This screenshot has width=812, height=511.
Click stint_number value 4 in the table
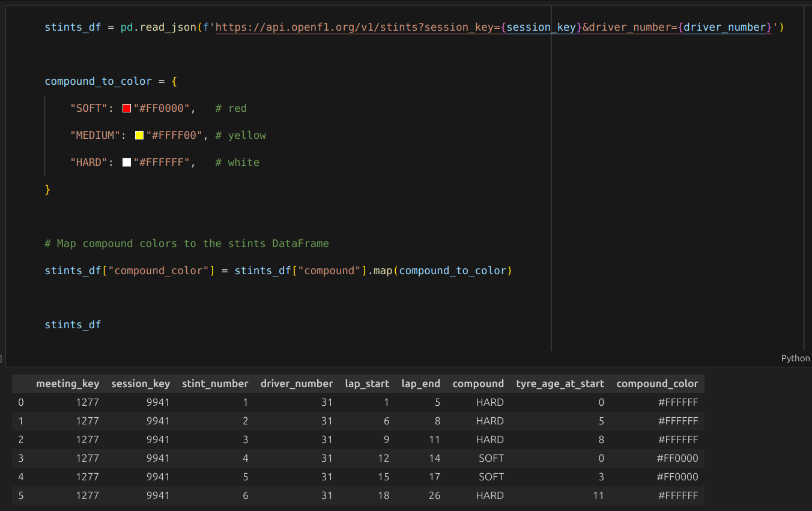click(245, 458)
